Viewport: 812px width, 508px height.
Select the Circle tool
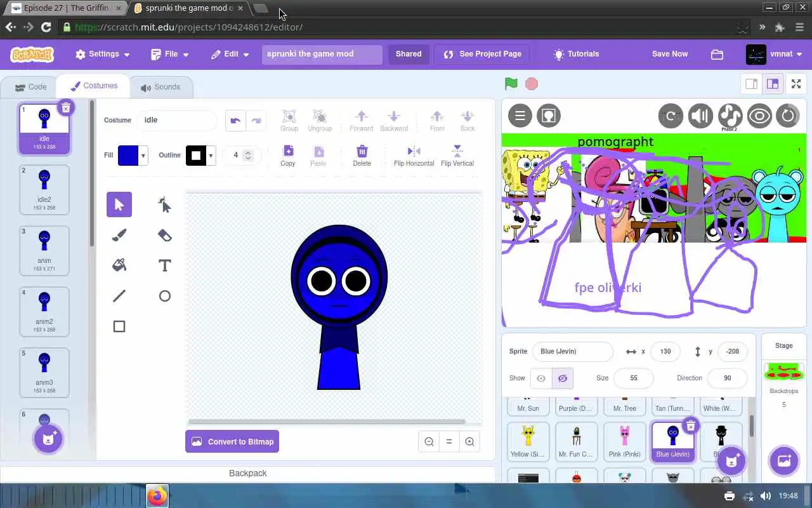pos(164,296)
